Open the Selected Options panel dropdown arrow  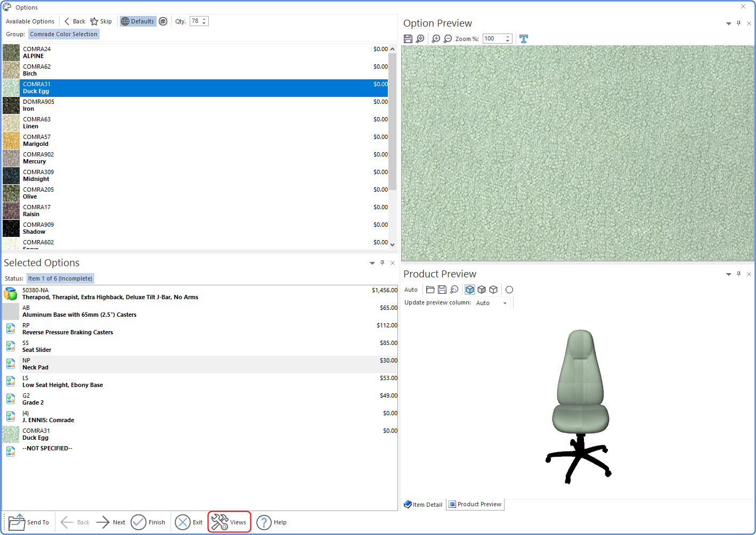pos(372,263)
